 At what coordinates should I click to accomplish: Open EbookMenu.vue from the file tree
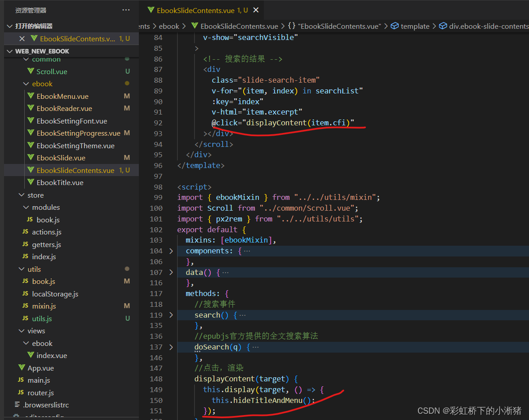(62, 96)
